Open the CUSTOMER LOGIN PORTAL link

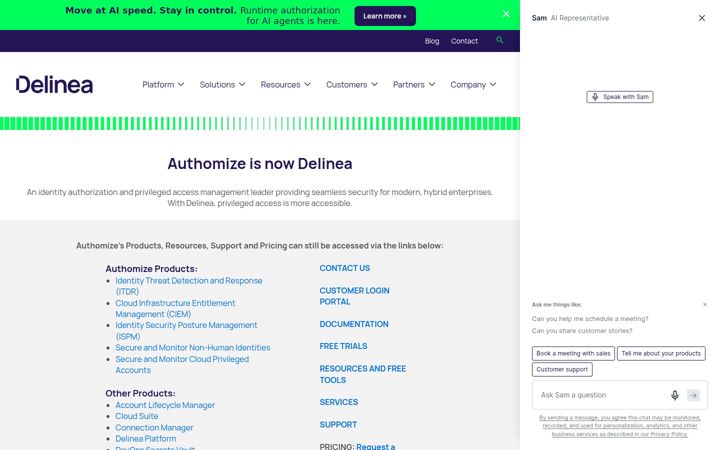point(354,296)
